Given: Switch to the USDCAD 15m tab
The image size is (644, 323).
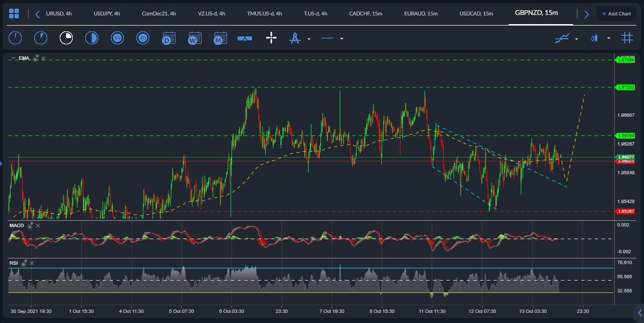Looking at the screenshot, I should (476, 13).
